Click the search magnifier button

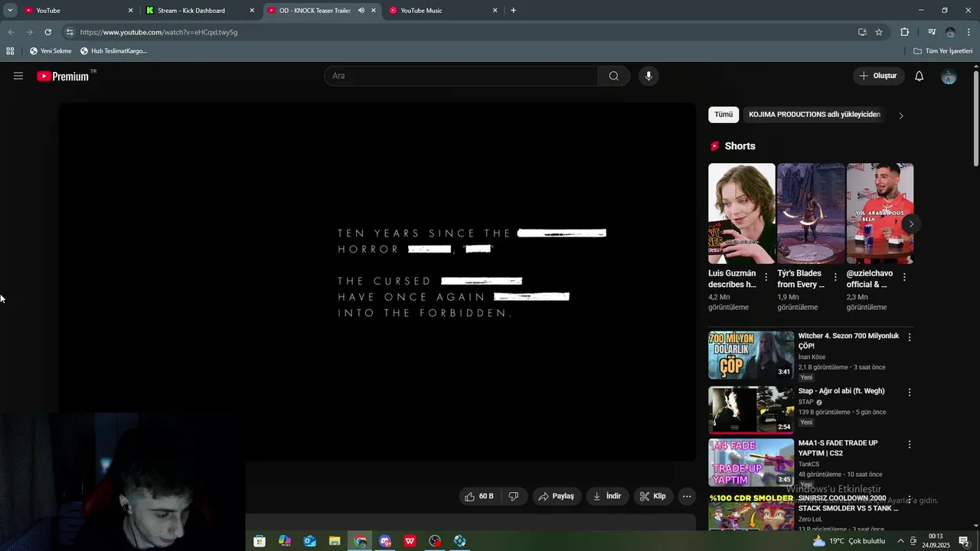coord(613,76)
